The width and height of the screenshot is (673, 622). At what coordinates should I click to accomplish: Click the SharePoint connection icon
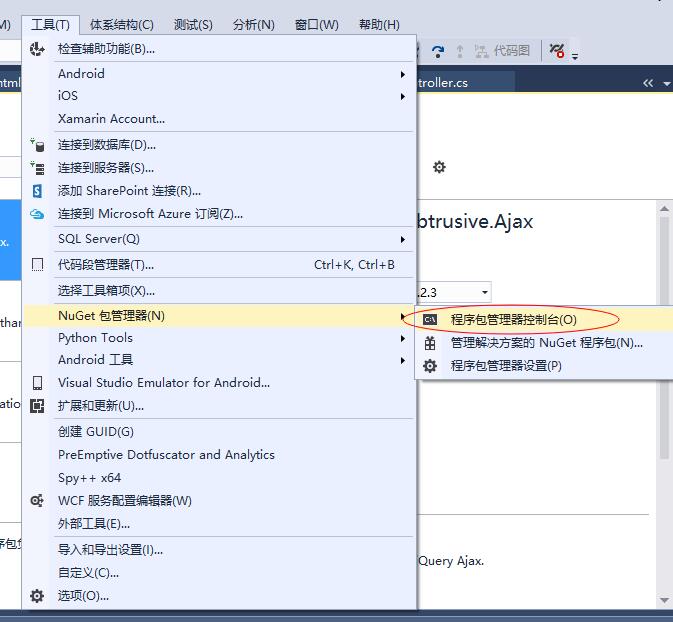[x=37, y=191]
